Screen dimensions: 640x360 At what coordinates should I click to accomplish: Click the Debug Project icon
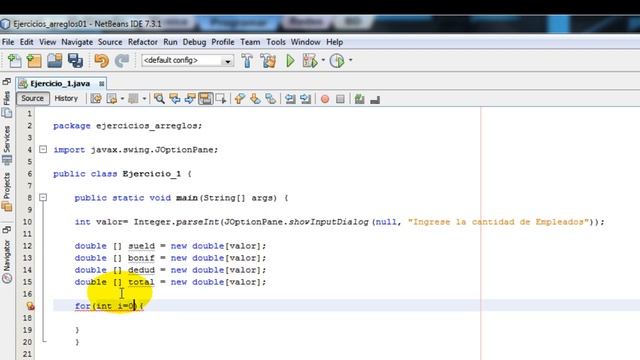click(310, 61)
